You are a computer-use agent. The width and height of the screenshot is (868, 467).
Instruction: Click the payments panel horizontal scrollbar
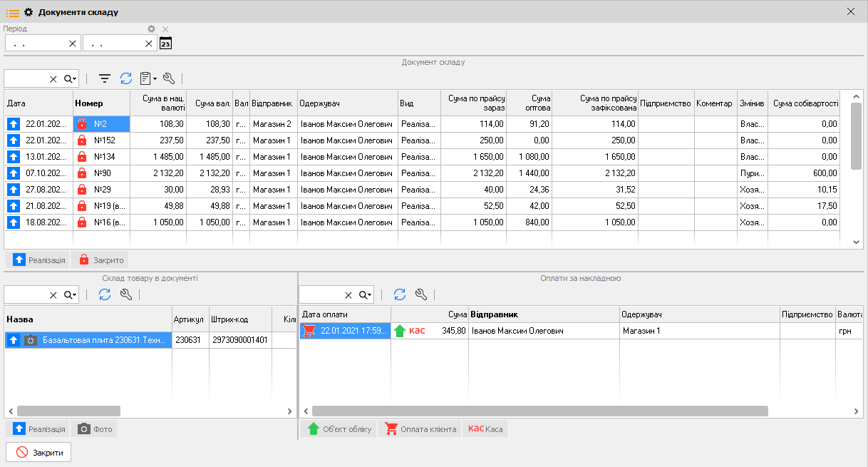click(x=539, y=411)
